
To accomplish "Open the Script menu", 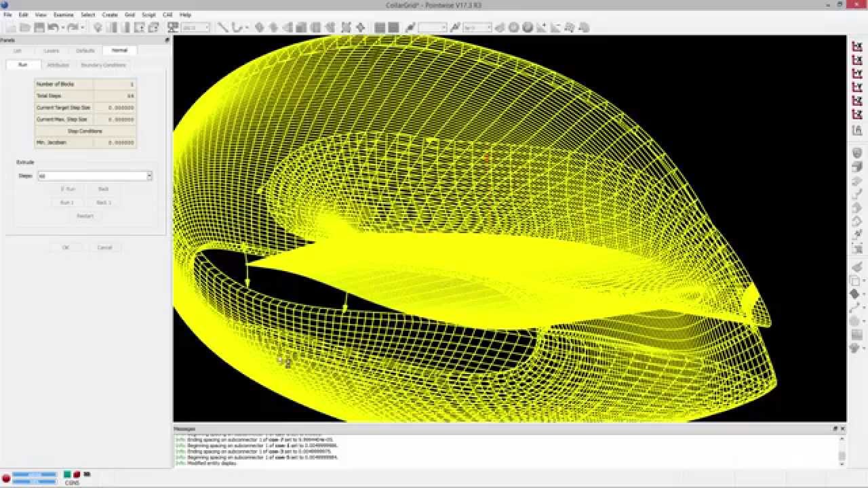I will (x=149, y=14).
